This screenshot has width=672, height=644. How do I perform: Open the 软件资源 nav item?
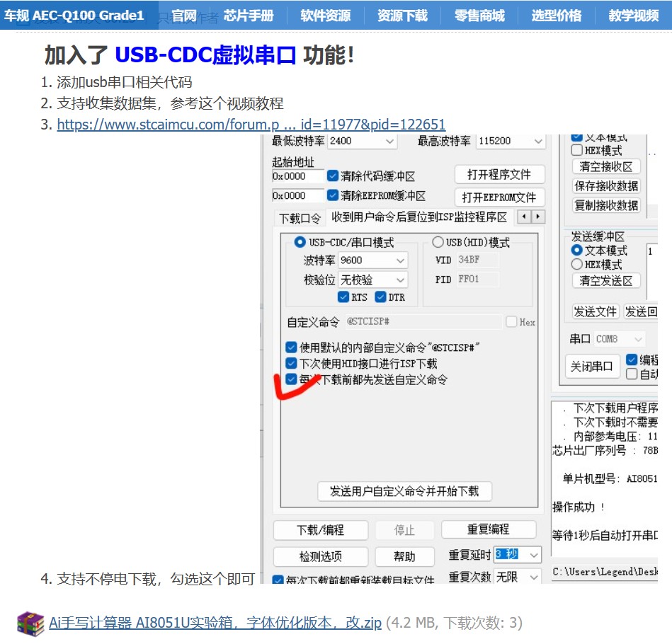point(325,16)
